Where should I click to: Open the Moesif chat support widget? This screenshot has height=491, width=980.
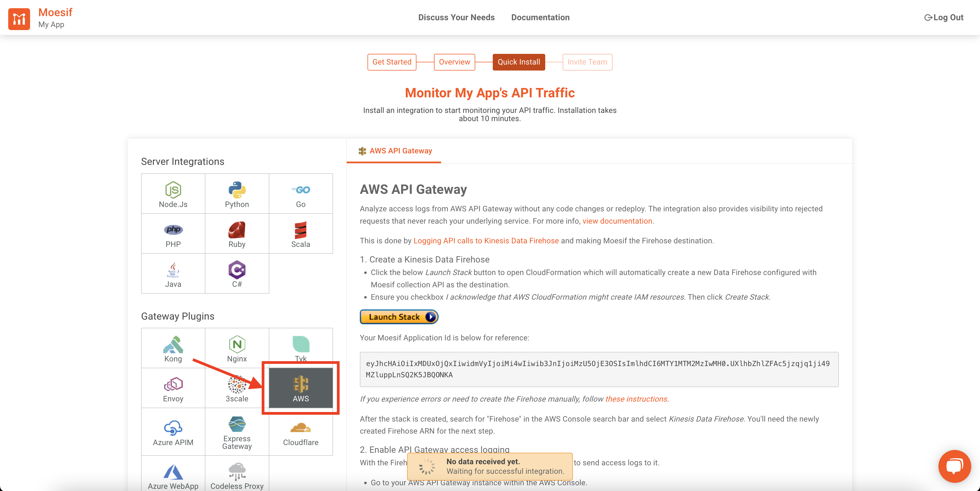pos(955,466)
